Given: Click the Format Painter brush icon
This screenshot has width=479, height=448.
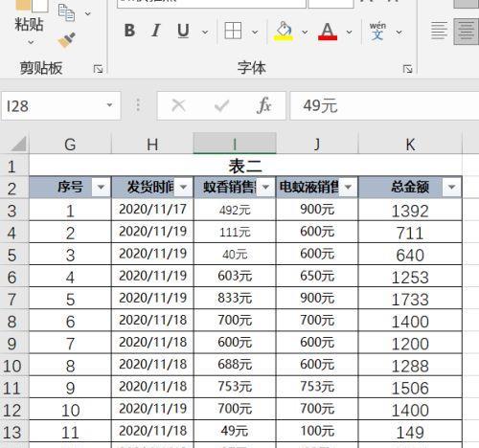Looking at the screenshot, I should pyautogui.click(x=66, y=40).
